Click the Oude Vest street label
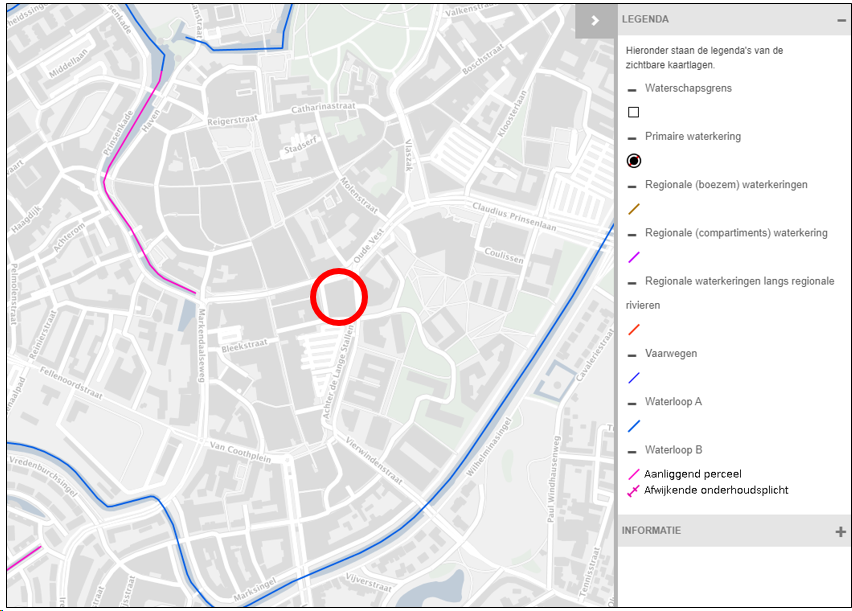852x611 pixels. click(x=369, y=246)
